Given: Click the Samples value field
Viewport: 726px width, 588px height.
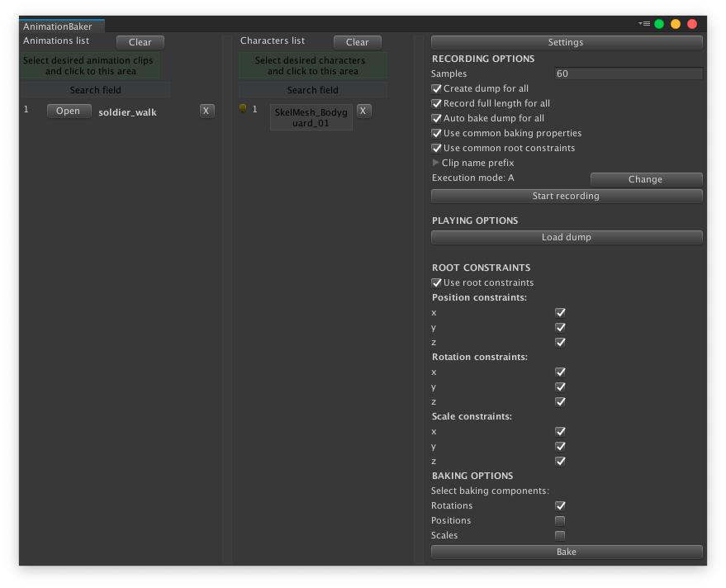Looking at the screenshot, I should 629,73.
